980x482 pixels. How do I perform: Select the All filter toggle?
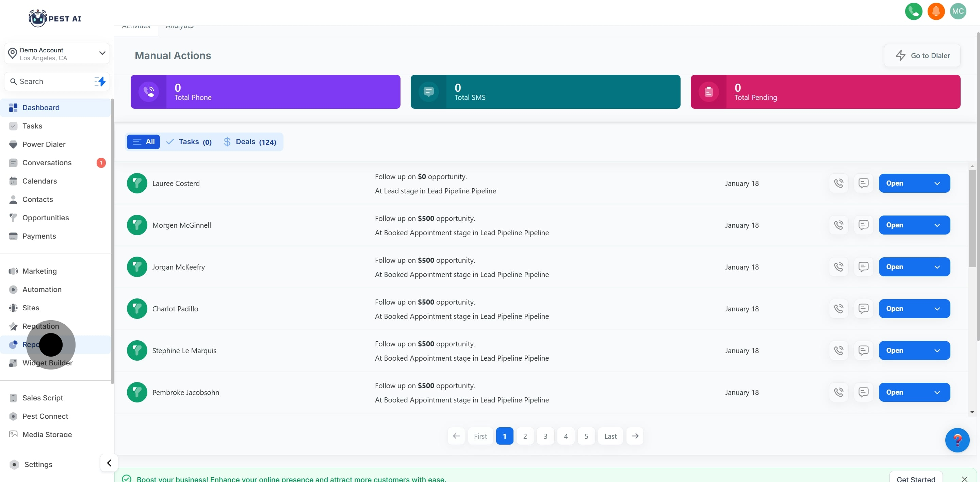pyautogui.click(x=143, y=142)
